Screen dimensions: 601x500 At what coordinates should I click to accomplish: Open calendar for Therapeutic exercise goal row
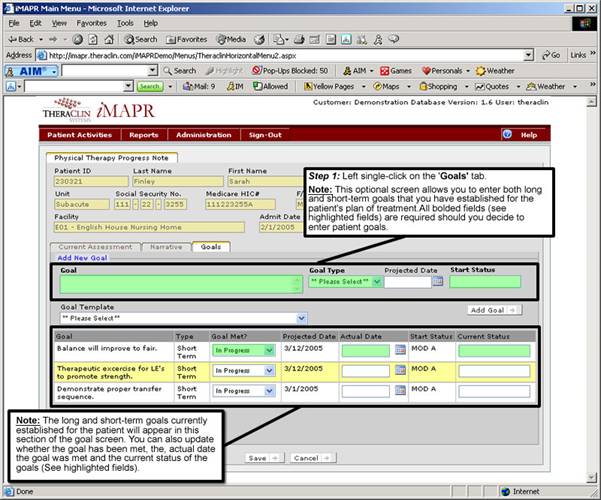[400, 370]
